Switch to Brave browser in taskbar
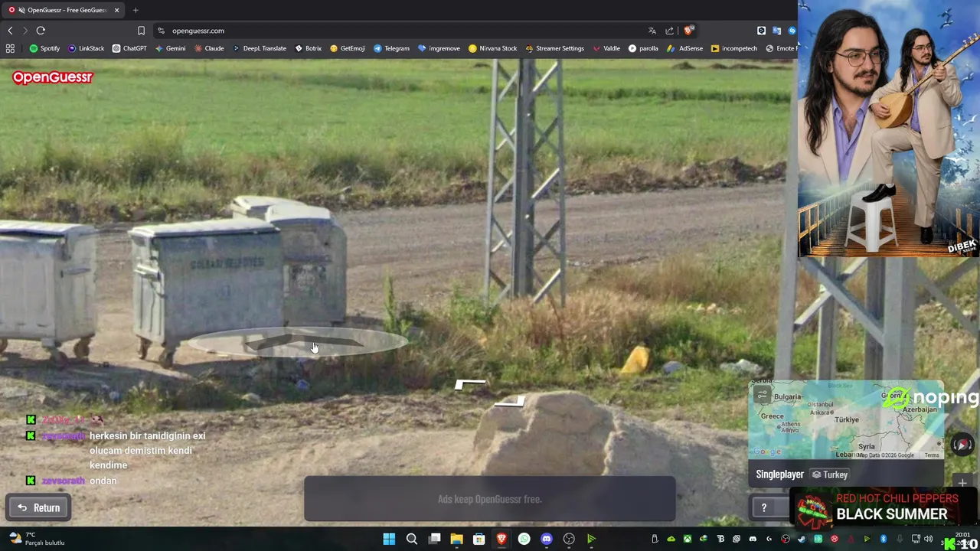Image resolution: width=980 pixels, height=551 pixels. [x=501, y=539]
